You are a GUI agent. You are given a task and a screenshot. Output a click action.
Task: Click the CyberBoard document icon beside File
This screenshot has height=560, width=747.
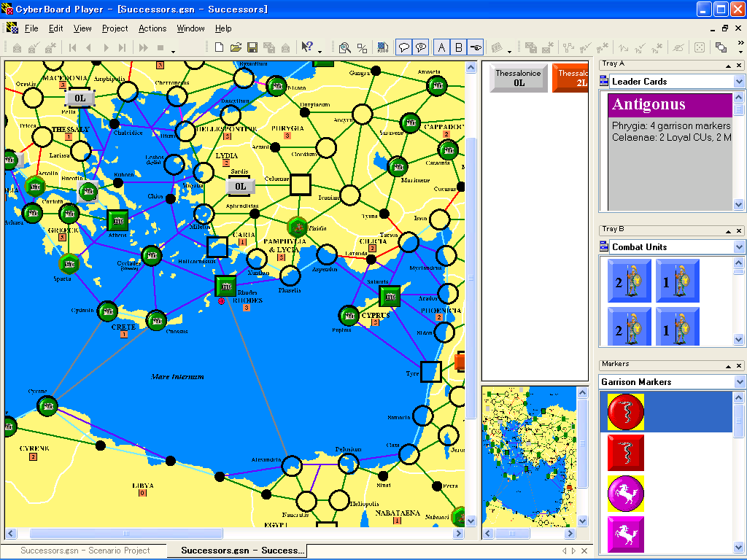point(12,28)
